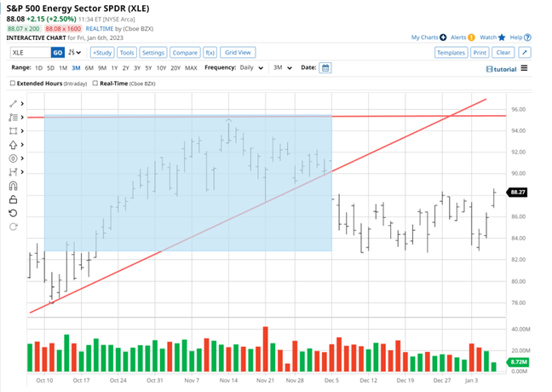Click the undo arrow icon

point(13,212)
